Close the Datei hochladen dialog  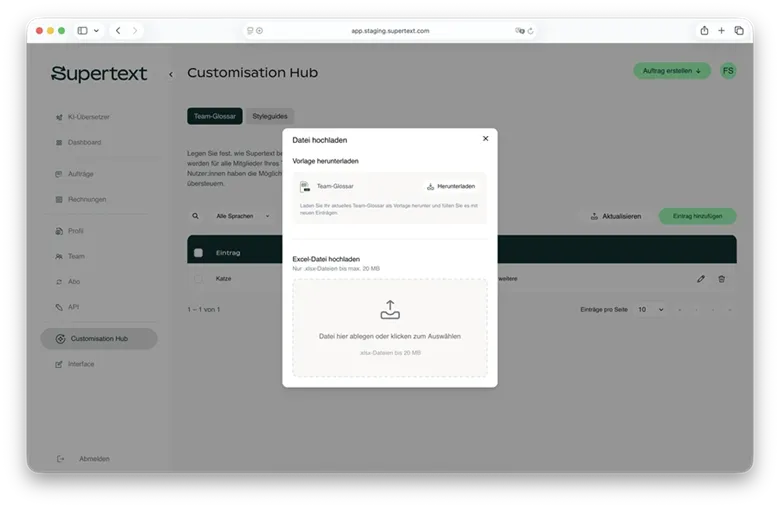tap(486, 138)
